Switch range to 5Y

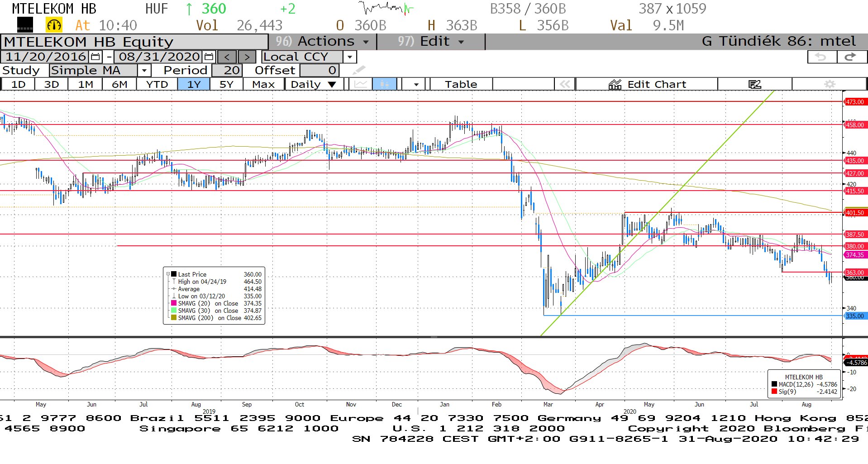(x=226, y=84)
